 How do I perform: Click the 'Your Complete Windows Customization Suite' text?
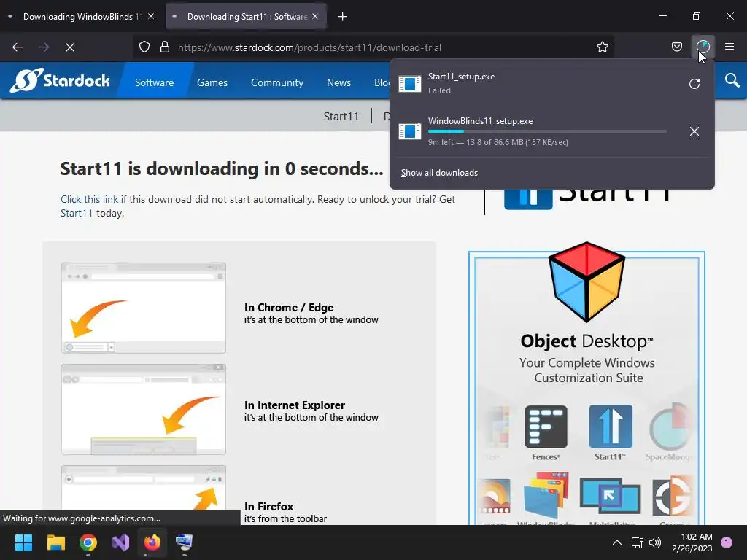pyautogui.click(x=587, y=370)
